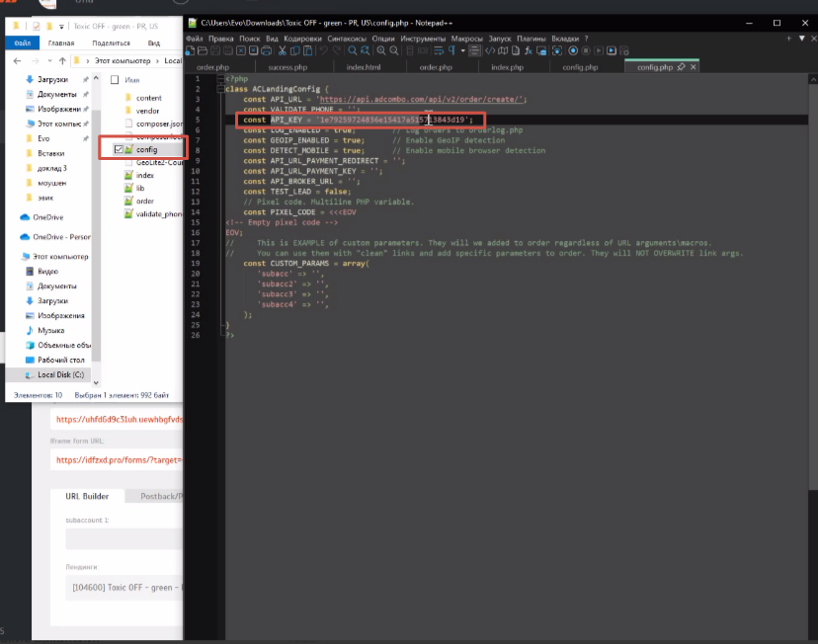
Task: Switch to the URL Builder tab
Action: tap(87, 496)
